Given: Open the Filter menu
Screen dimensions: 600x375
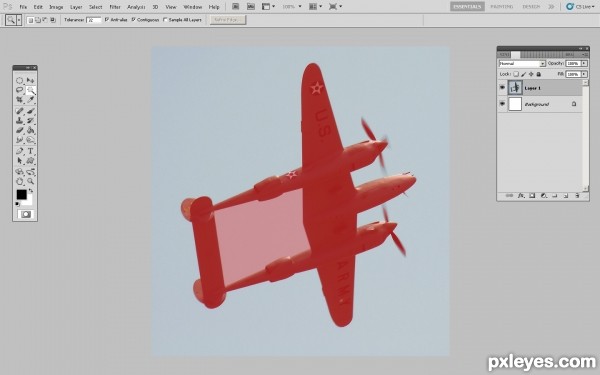Looking at the screenshot, I should [x=115, y=7].
